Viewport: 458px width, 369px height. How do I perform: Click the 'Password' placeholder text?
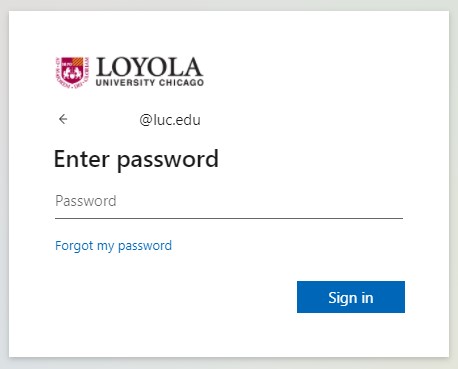[x=86, y=201]
